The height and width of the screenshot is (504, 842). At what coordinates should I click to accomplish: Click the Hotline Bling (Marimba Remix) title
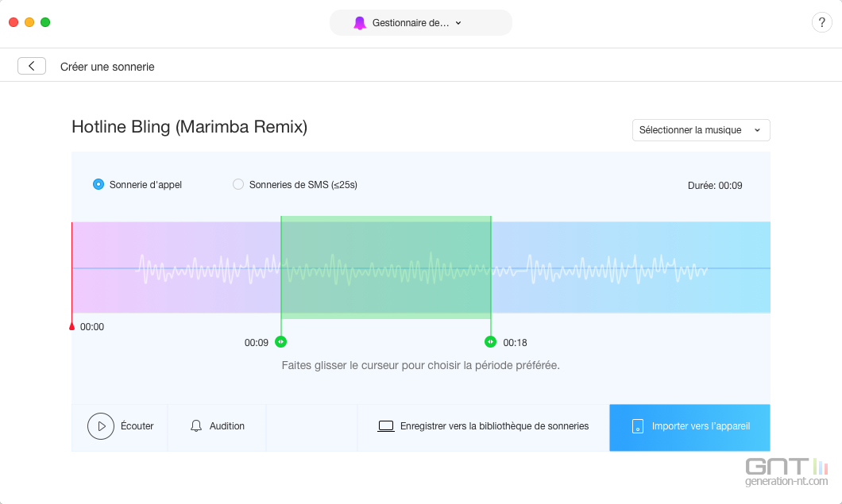[190, 127]
